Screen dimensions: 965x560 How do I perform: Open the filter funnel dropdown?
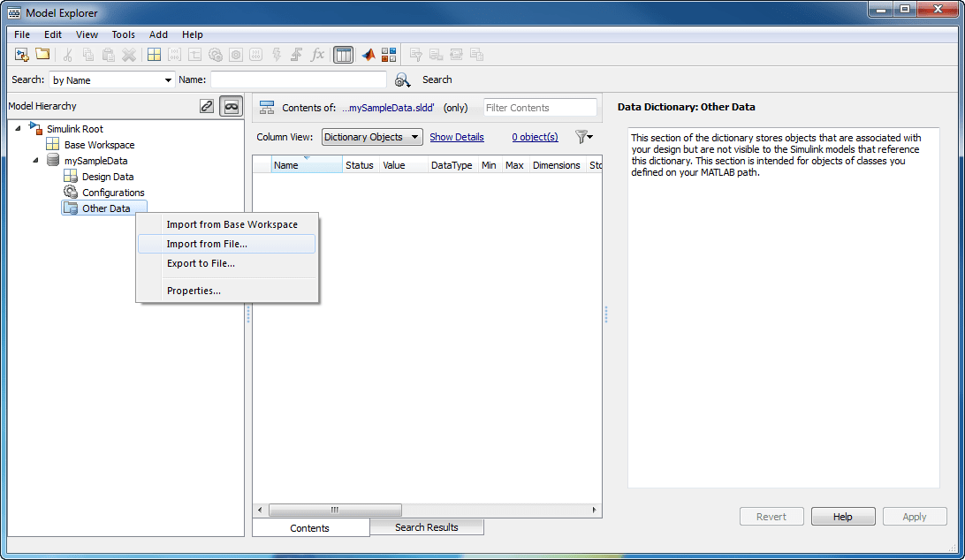(583, 137)
